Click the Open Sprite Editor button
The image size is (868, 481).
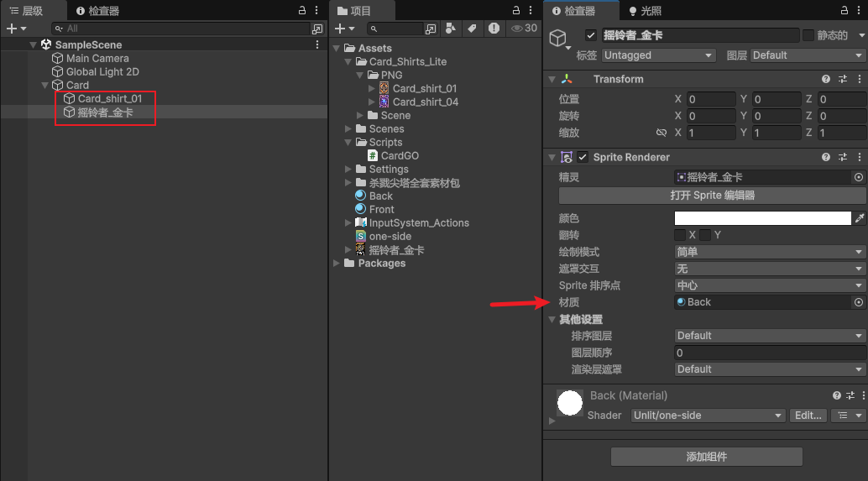tap(712, 196)
